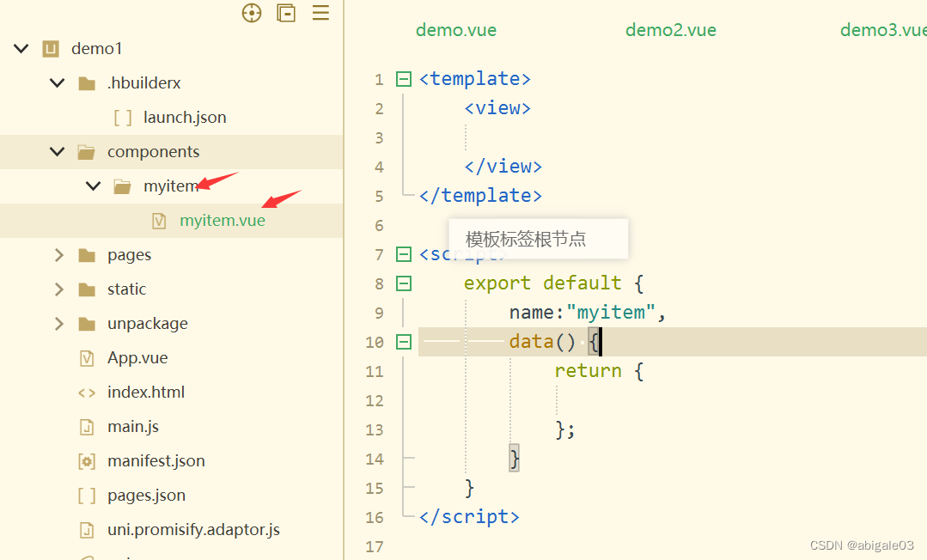Click the myitem.vue file icon
This screenshot has width=927, height=560.
(x=159, y=221)
